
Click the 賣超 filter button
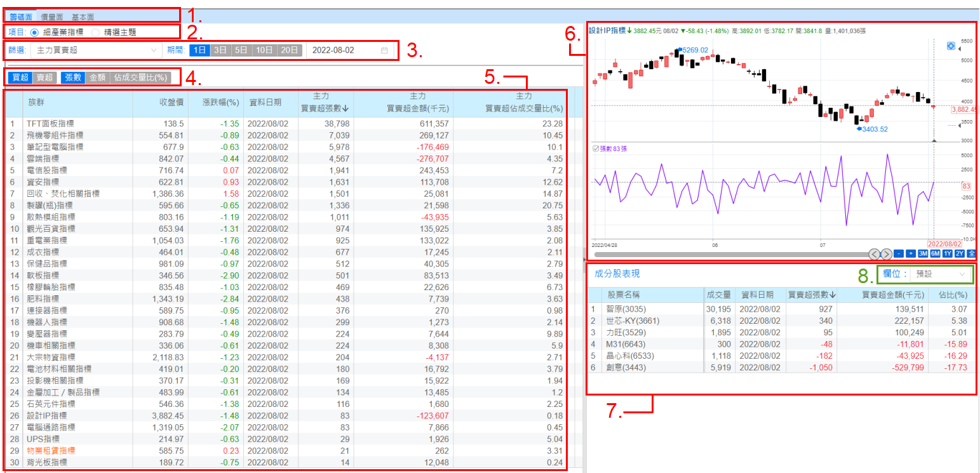pos(44,77)
